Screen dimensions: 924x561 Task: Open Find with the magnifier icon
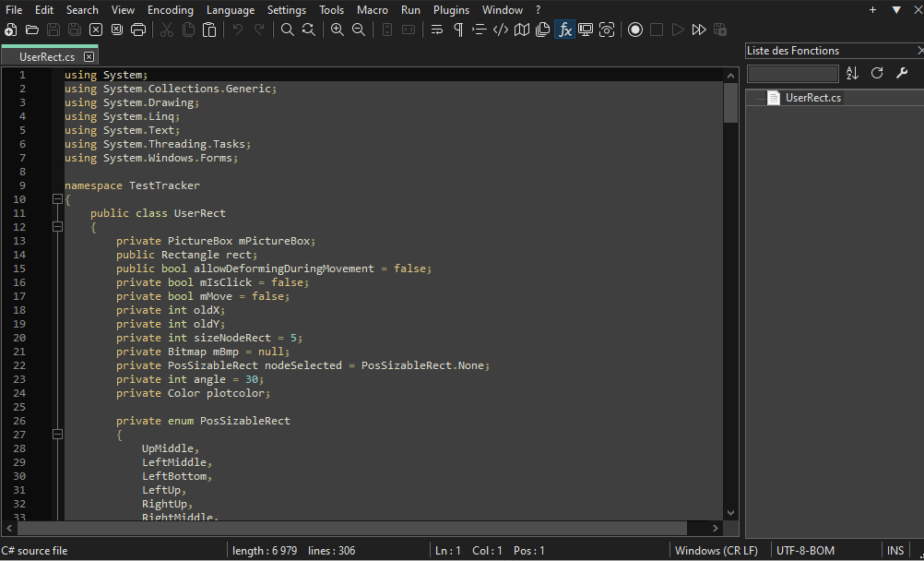coord(287,30)
